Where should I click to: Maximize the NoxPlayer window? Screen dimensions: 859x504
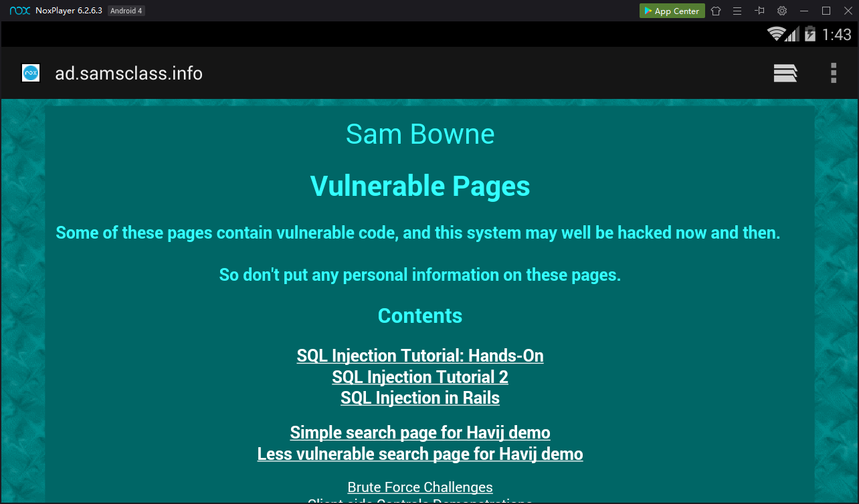coord(826,11)
